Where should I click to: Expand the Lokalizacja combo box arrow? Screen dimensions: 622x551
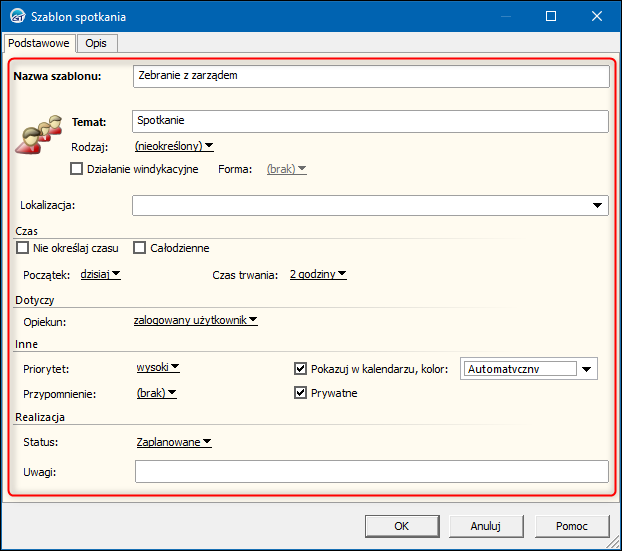point(597,205)
